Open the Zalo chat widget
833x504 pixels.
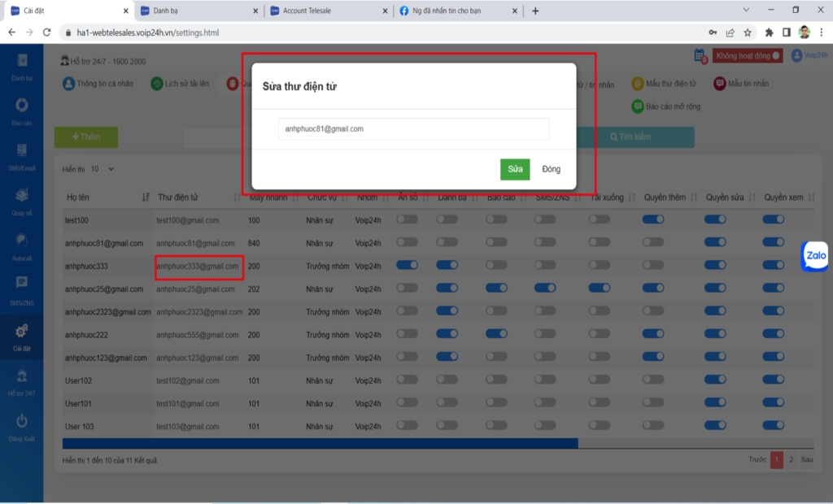coord(815,255)
